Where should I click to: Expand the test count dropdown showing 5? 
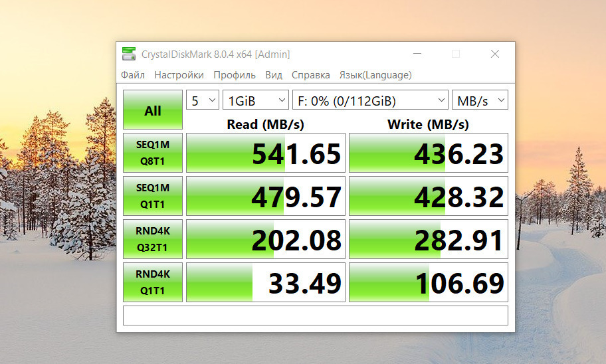tap(203, 100)
